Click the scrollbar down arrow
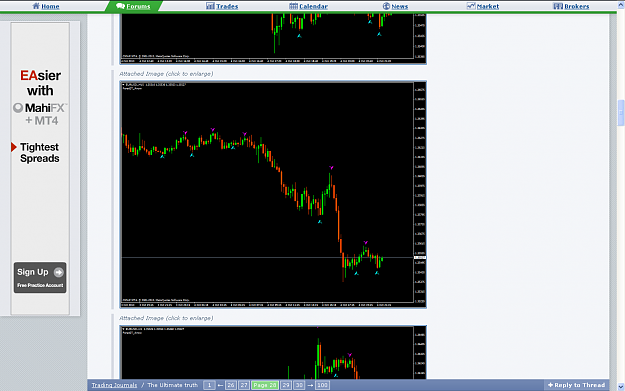625x391 pixels. pos(621,387)
